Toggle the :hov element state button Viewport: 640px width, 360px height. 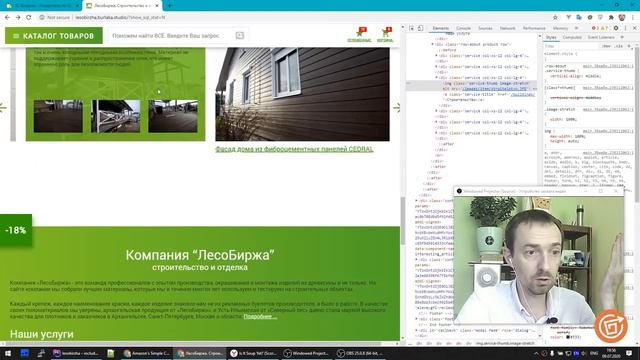tap(607, 46)
